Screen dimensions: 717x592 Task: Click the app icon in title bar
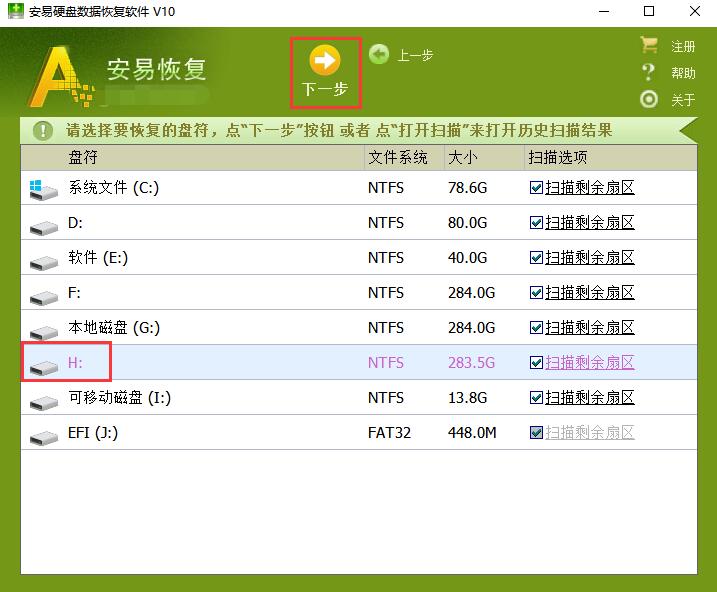tap(16, 11)
